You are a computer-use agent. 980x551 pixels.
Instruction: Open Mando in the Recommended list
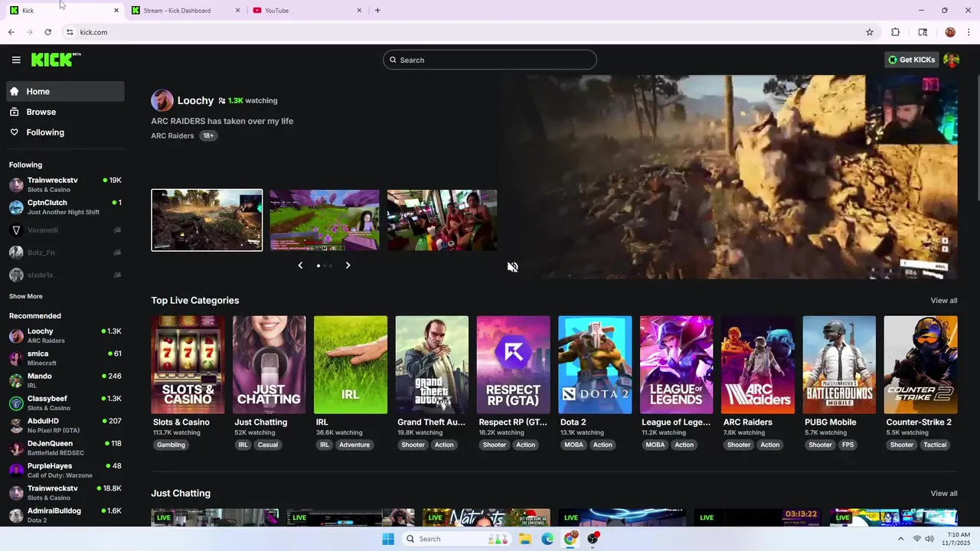click(65, 380)
